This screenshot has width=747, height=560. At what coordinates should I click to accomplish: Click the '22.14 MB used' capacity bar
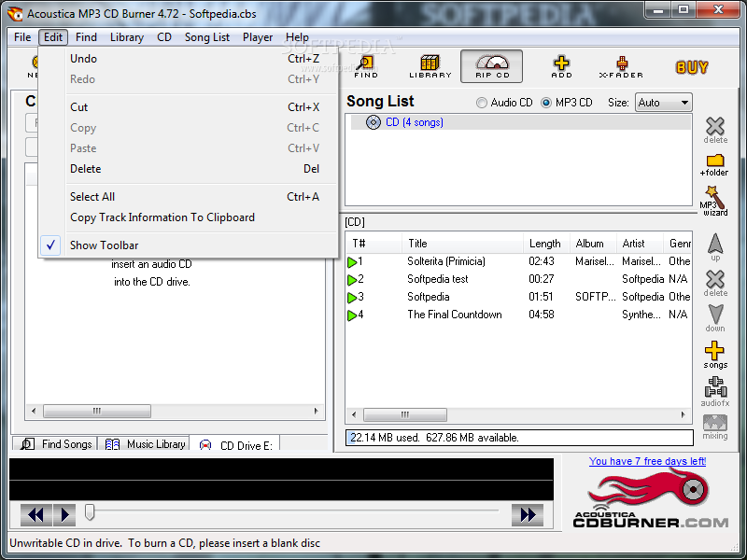tap(519, 438)
